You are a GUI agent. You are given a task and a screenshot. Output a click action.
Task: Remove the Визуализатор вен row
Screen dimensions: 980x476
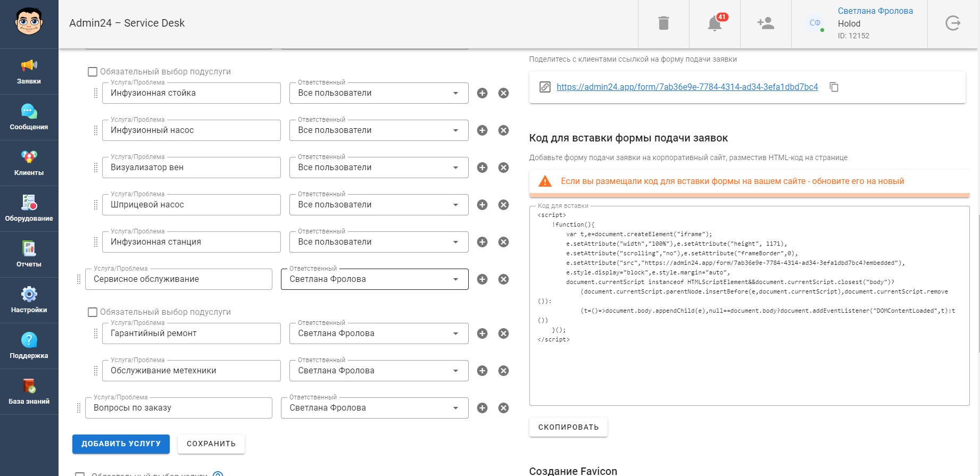tap(503, 168)
